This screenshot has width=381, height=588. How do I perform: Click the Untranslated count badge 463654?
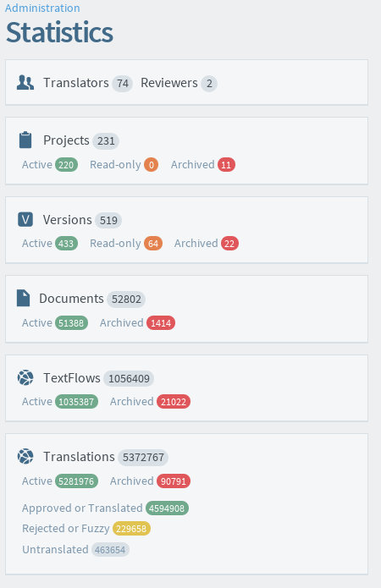coord(110,550)
